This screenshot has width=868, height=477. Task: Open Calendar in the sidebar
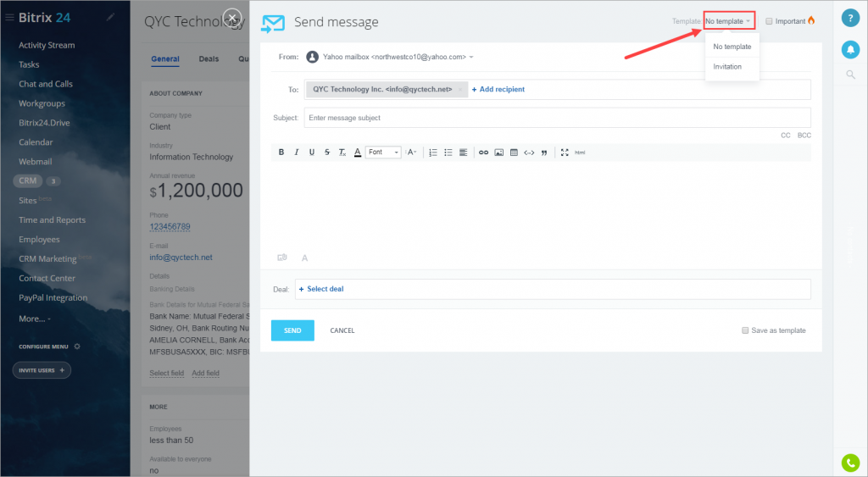pyautogui.click(x=36, y=142)
